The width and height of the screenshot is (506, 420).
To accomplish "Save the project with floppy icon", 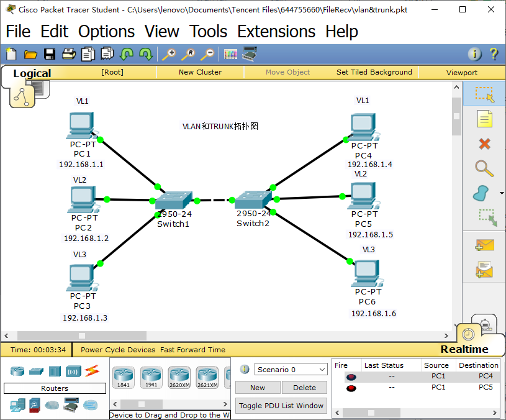I will point(50,54).
